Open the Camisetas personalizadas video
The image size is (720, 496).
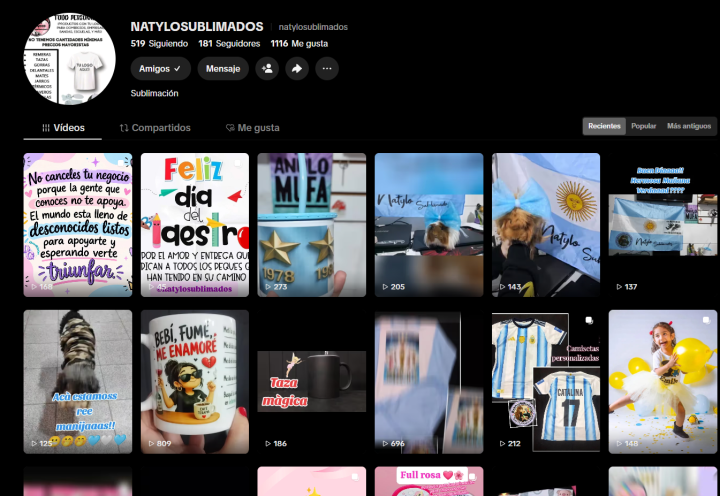click(546, 382)
